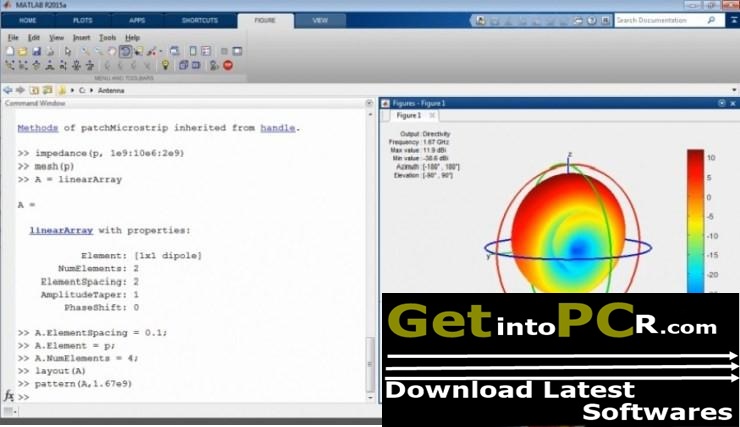This screenshot has width=740, height=427.
Task: Go back in folder history
Action: [8, 90]
